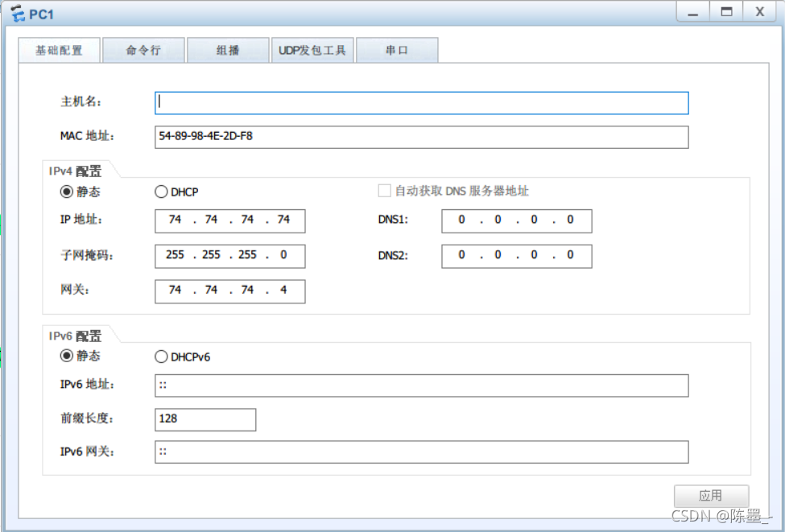This screenshot has width=785, height=532.
Task: Click the 前缀长度 field showing 128
Action: [x=205, y=419]
